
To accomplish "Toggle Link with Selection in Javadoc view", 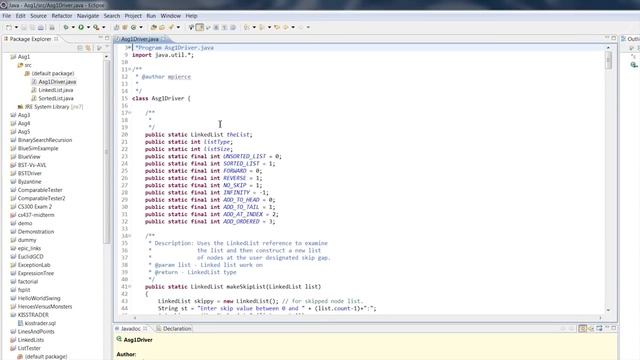I will (582, 328).
